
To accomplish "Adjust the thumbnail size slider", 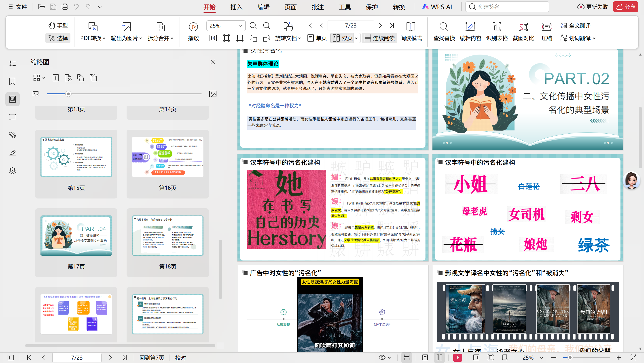I will pyautogui.click(x=68, y=94).
